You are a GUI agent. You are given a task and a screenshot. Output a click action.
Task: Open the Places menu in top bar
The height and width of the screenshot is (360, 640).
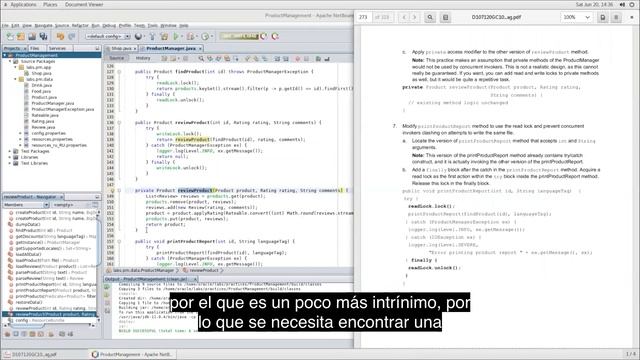click(50, 4)
